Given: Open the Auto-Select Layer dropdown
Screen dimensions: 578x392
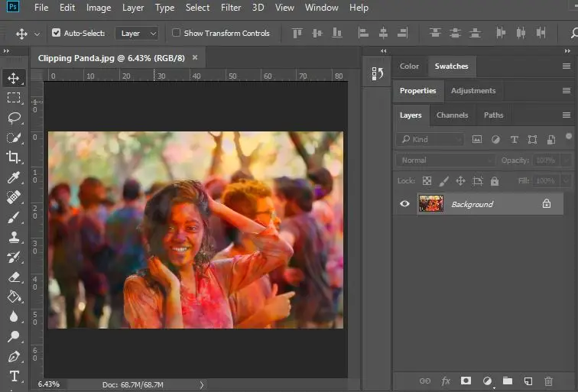Looking at the screenshot, I should point(137,33).
